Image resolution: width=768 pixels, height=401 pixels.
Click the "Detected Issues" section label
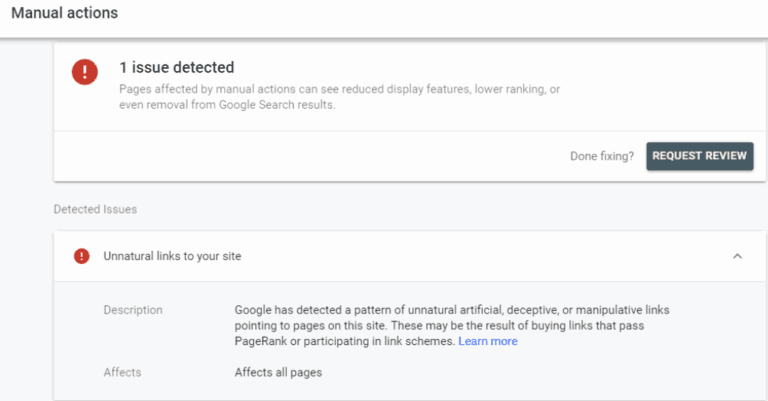[95, 210]
